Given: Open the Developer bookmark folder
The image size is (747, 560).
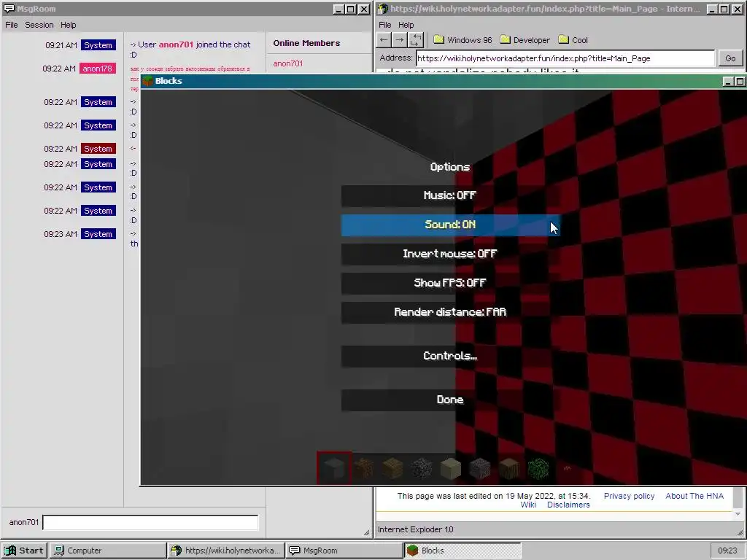Looking at the screenshot, I should click(x=525, y=40).
